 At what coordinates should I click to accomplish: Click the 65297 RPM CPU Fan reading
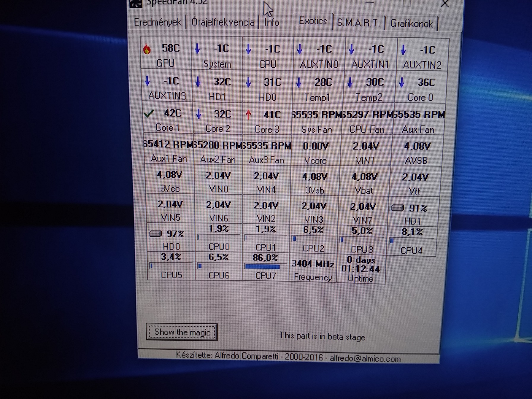click(367, 115)
